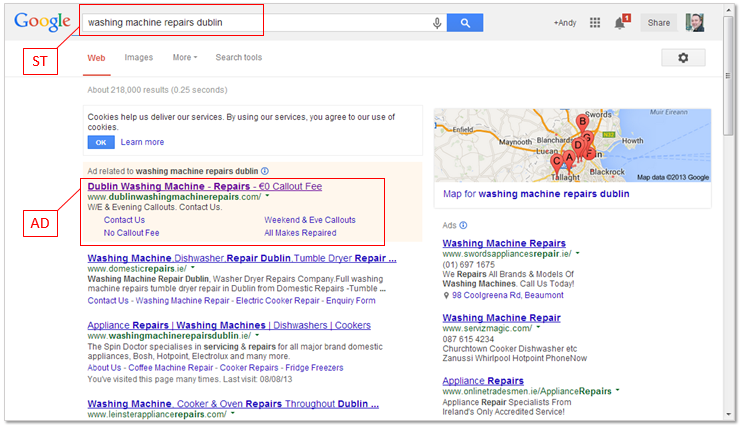Click scrollbar down arrow
740x425 pixels.
tap(728, 414)
